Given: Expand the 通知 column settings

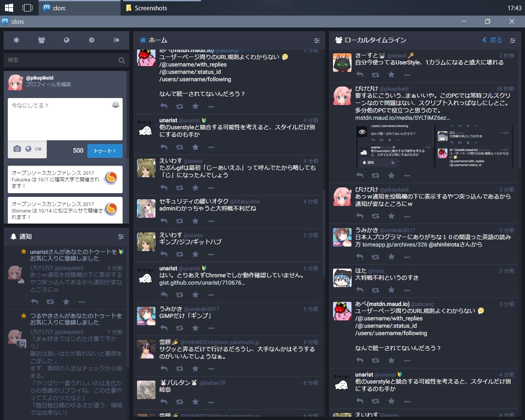Looking at the screenshot, I should click(121, 237).
